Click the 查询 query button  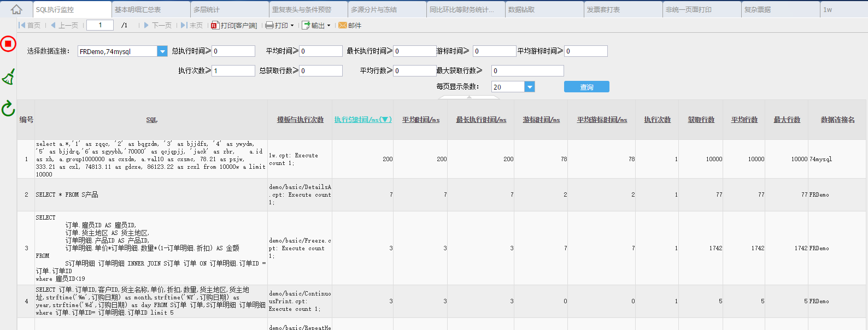click(587, 87)
